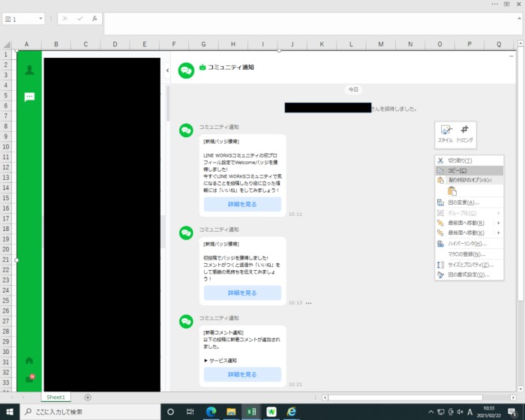Select row header 25

tap(6, 301)
